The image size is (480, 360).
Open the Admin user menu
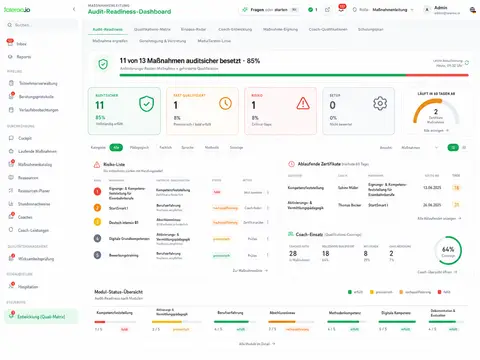coord(443,10)
